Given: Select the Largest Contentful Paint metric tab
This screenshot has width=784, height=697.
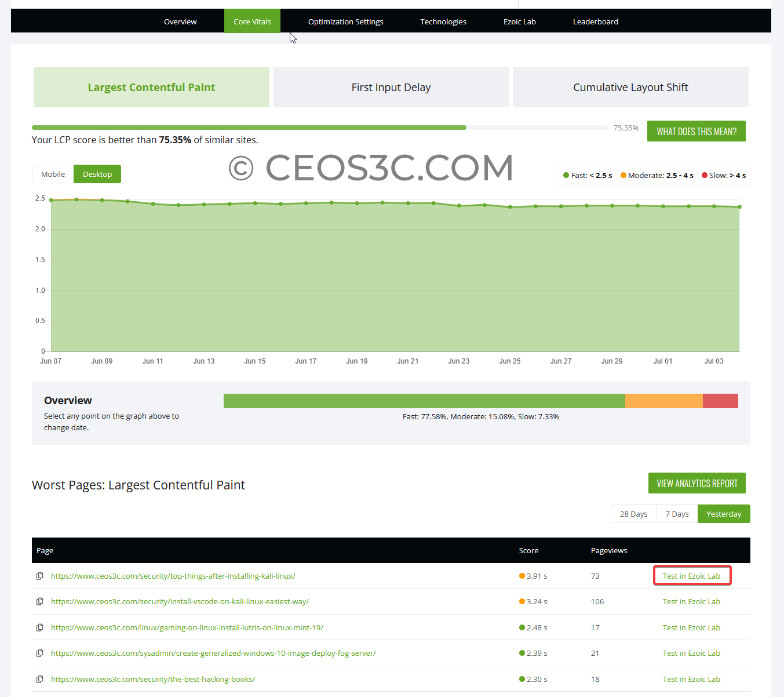Looking at the screenshot, I should pyautogui.click(x=151, y=87).
